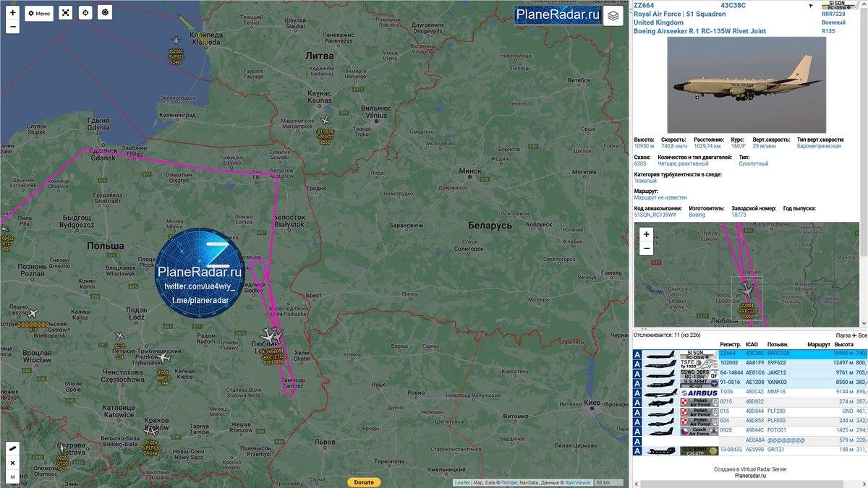Viewport: 868px width, 488px height.
Task: Sort list by Высота column
Action: 843,345
